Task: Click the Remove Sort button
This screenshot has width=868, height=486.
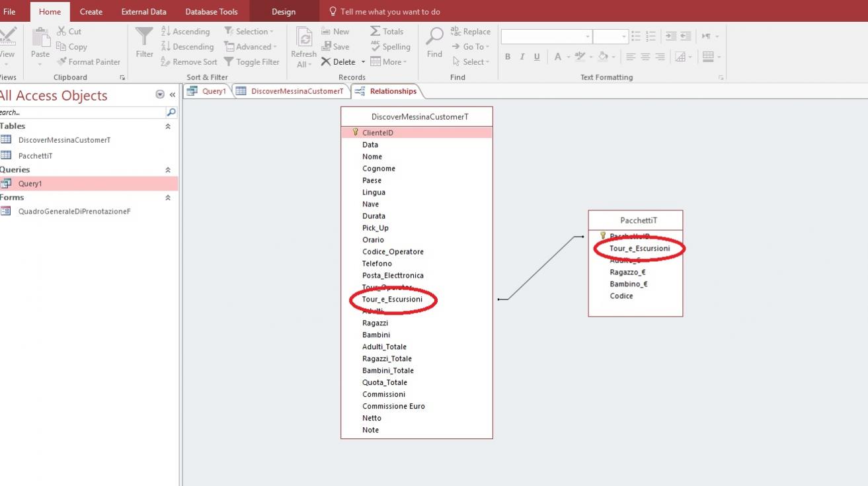Action: [189, 61]
